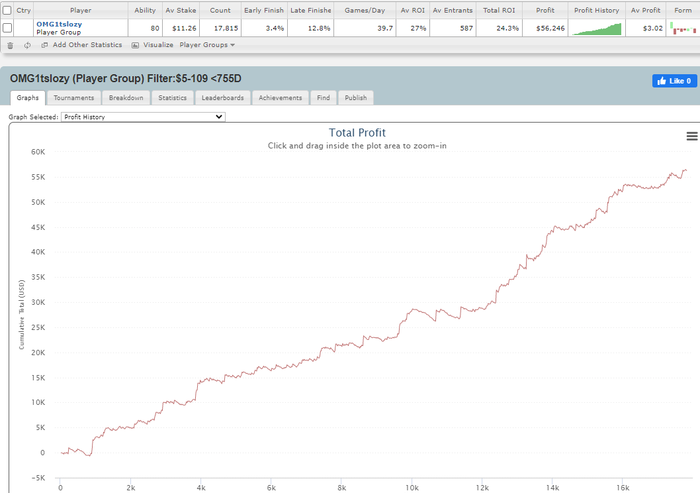Image resolution: width=700 pixels, height=493 pixels.
Task: Open the Breakdown tab
Action: click(x=126, y=98)
